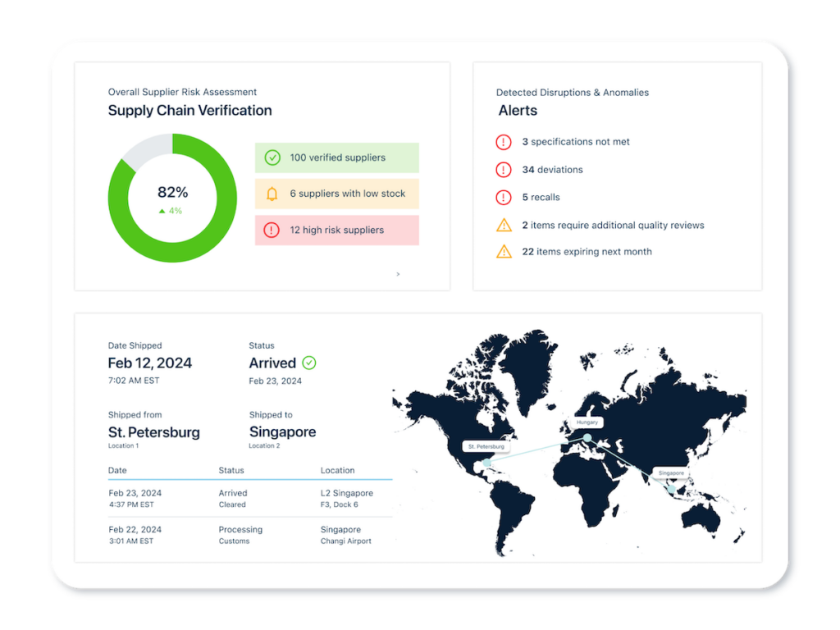
Task: Select the exclamation icon beside 3 specifications not met
Action: click(504, 142)
